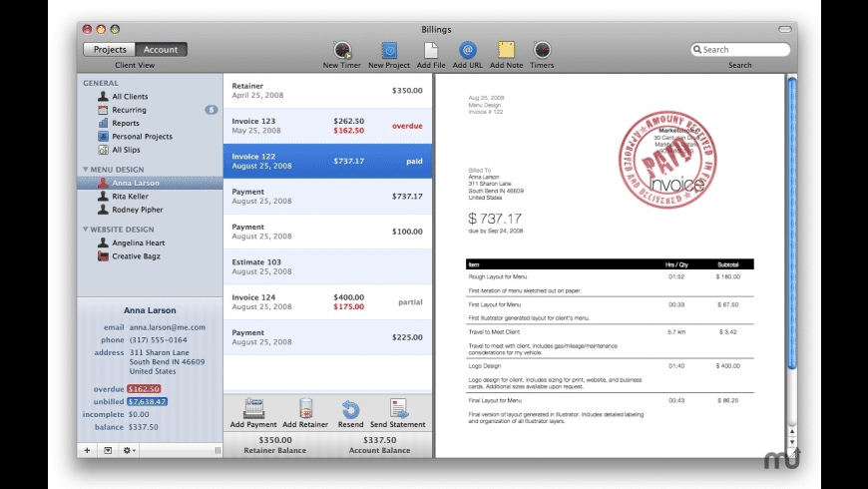Select the Retainer April 25 entry
The image size is (868, 489).
(x=327, y=90)
